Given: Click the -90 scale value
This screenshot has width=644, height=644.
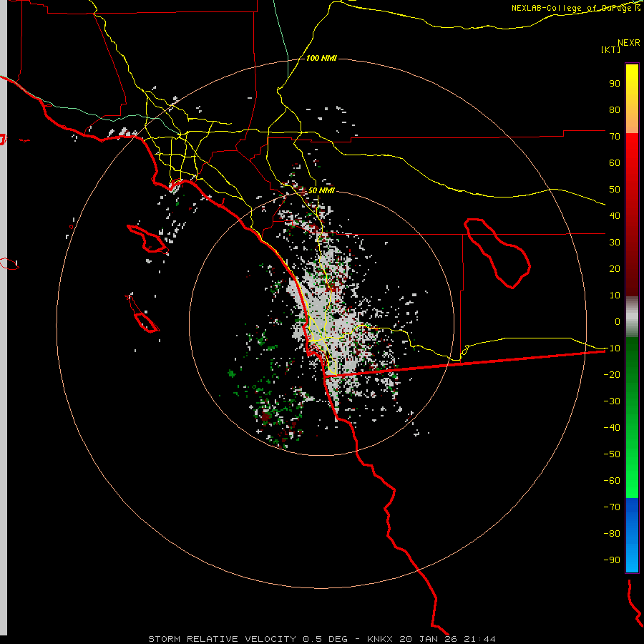Looking at the screenshot, I should (x=612, y=560).
